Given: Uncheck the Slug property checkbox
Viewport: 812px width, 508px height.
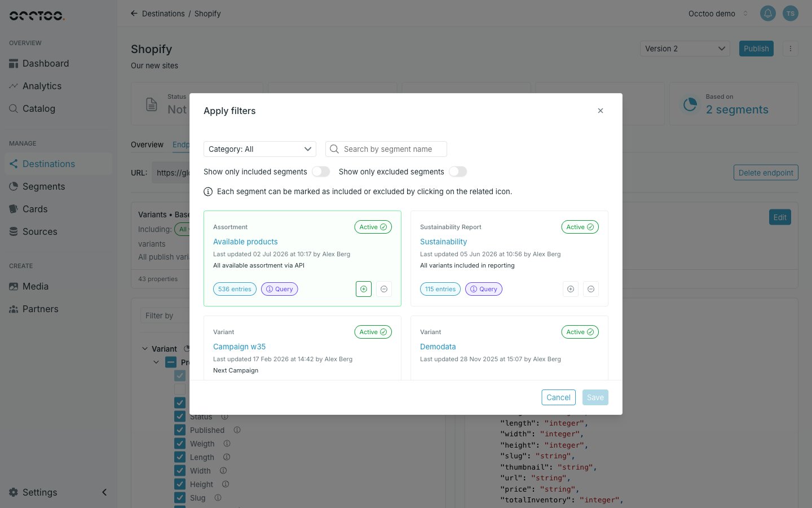Looking at the screenshot, I should coord(180,498).
